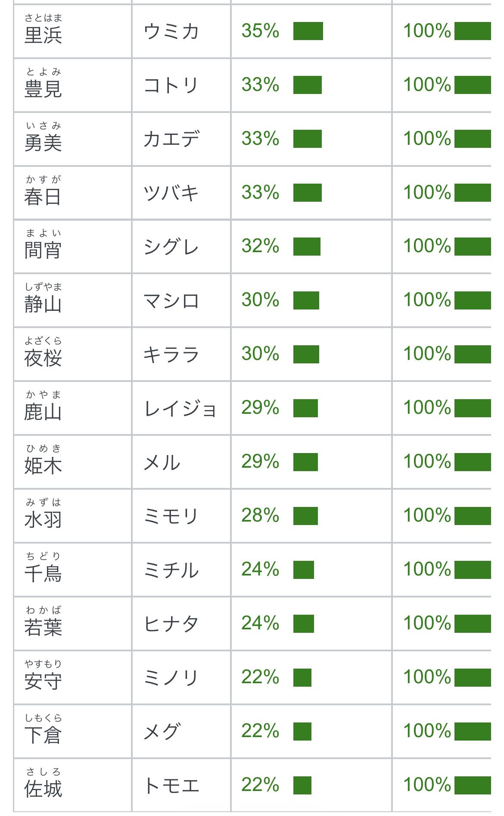Screen dimensions: 504x816
Task: Click the surname 勇美
Action: pos(43,143)
